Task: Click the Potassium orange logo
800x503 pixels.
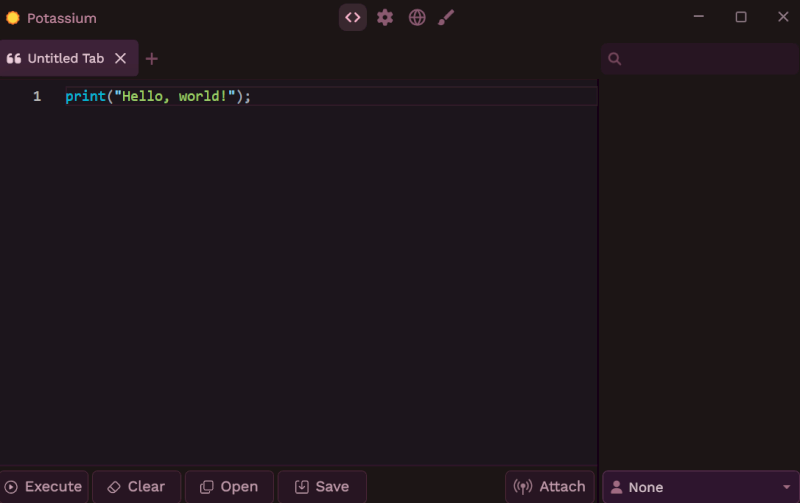Action: point(13,18)
